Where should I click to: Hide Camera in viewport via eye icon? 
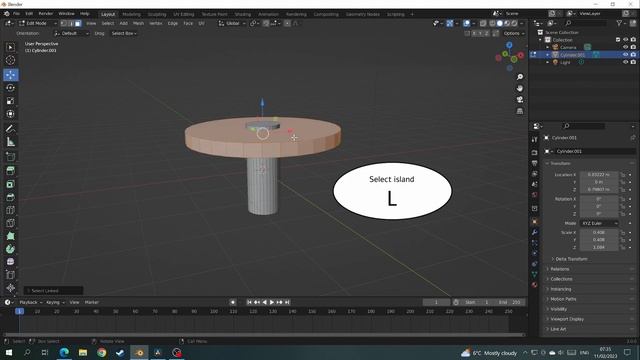[625, 47]
